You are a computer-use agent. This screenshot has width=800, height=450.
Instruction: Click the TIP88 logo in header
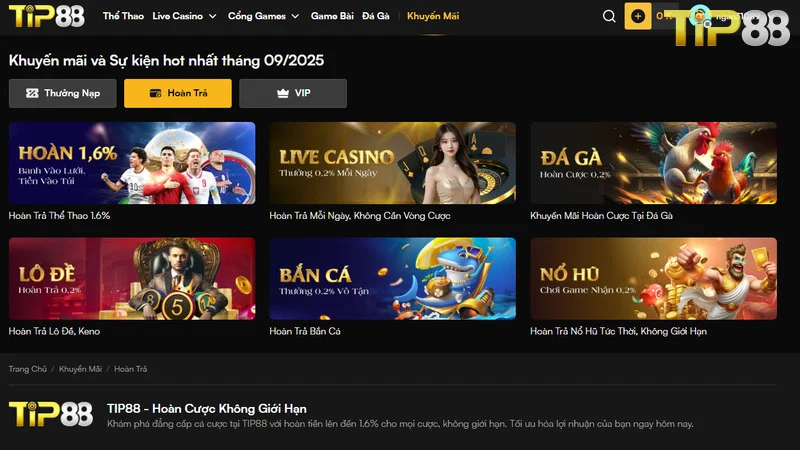tap(46, 16)
